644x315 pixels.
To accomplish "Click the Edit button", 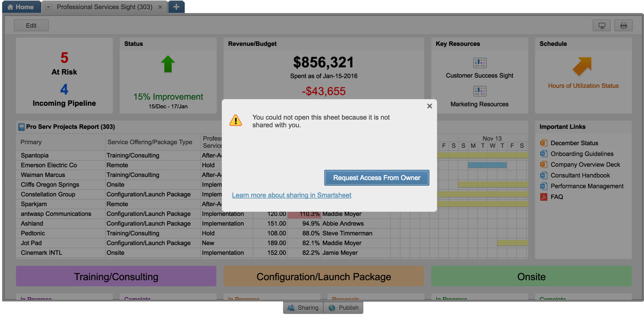I will coord(31,26).
